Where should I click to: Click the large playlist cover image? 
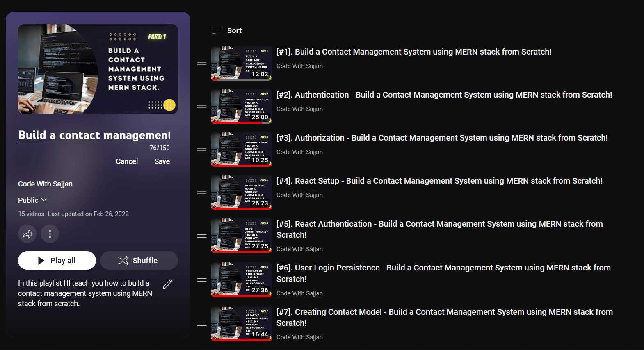click(x=98, y=69)
